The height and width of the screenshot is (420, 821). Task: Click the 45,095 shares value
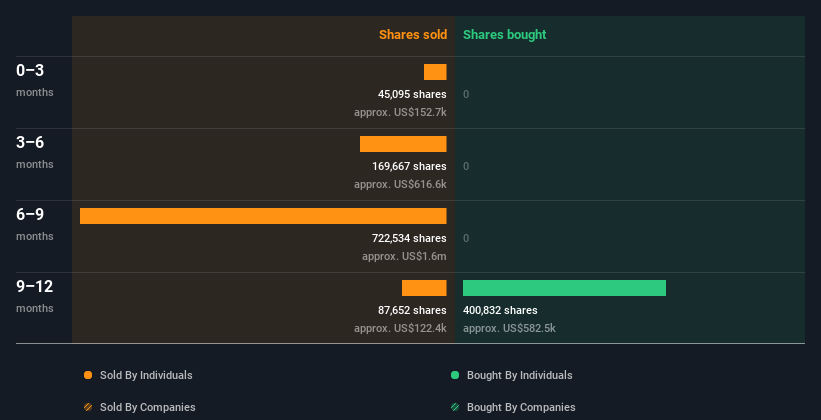coord(412,94)
